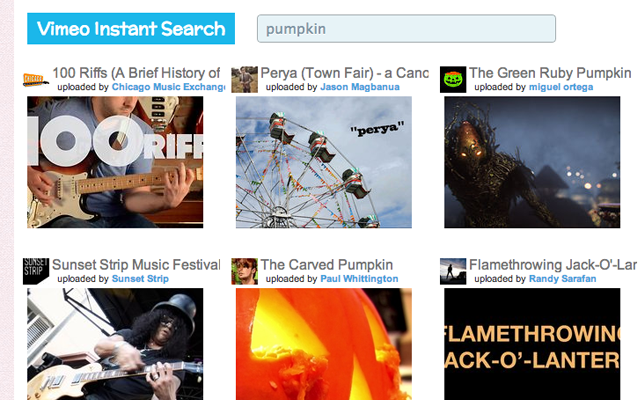Viewport: 640px width, 400px height.
Task: Click the Sunset Strip avatar icon
Action: [36, 271]
